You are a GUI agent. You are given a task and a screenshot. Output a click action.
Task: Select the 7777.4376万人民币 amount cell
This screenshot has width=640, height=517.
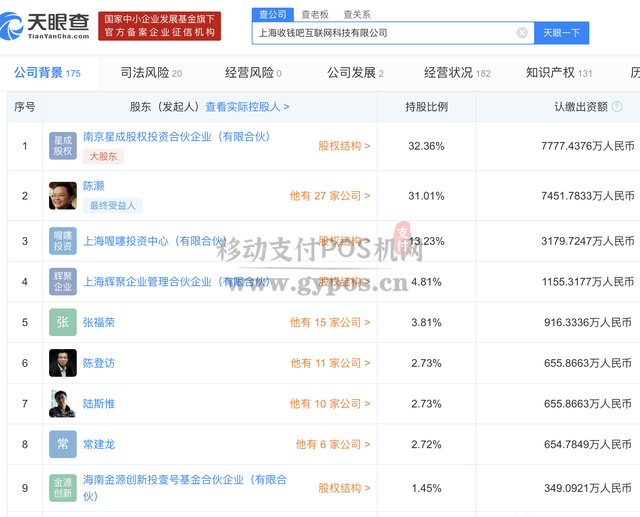click(587, 146)
